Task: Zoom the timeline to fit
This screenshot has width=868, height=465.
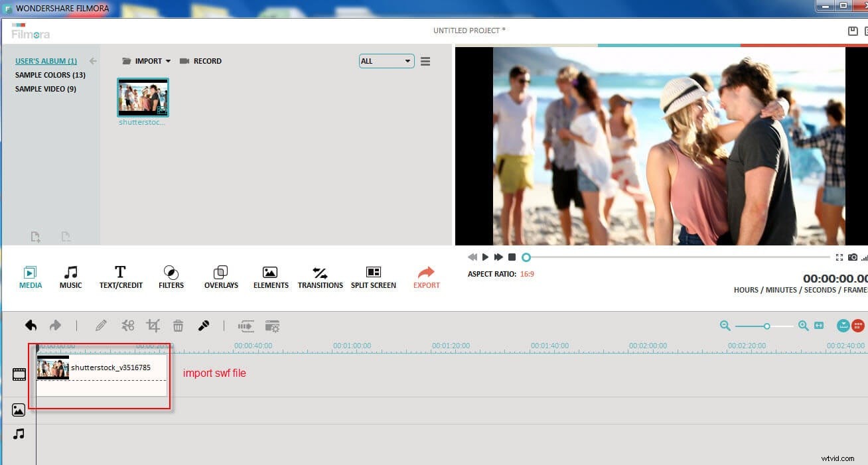Action: [819, 326]
